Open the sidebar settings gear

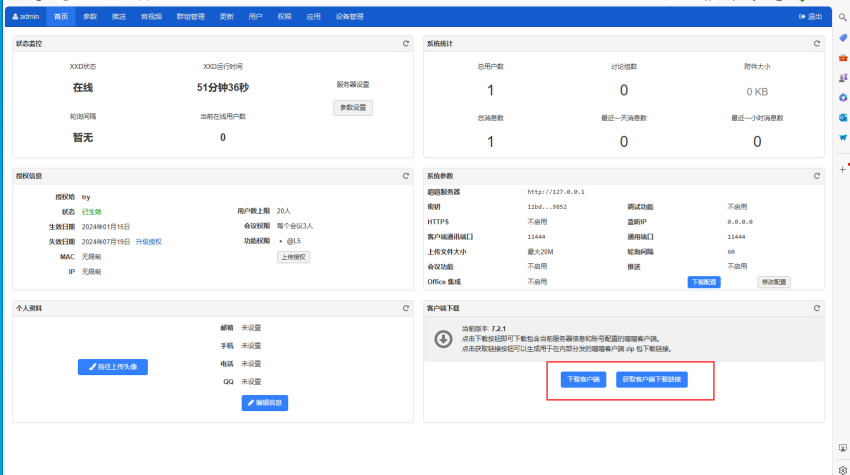pyautogui.click(x=843, y=467)
